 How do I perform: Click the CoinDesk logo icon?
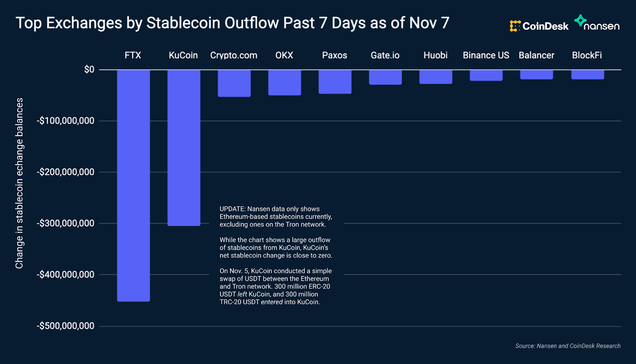[x=515, y=26]
